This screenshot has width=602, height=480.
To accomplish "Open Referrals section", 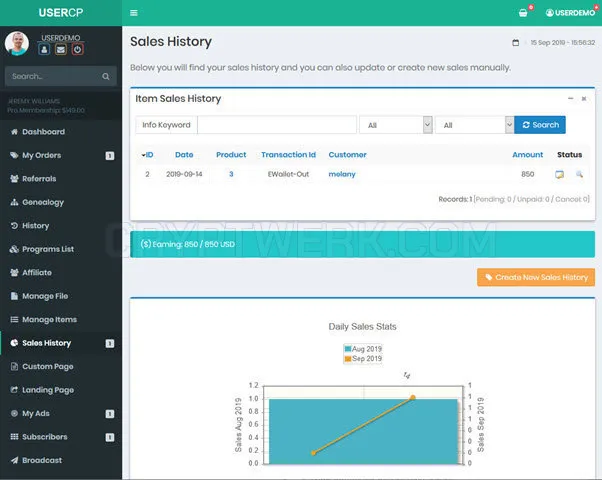I will coord(39,179).
